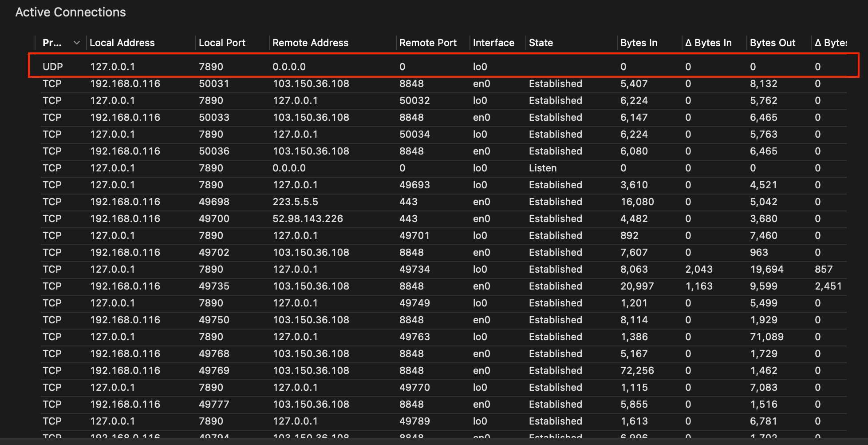
Task: Click the Interface column header
Action: [x=493, y=43]
